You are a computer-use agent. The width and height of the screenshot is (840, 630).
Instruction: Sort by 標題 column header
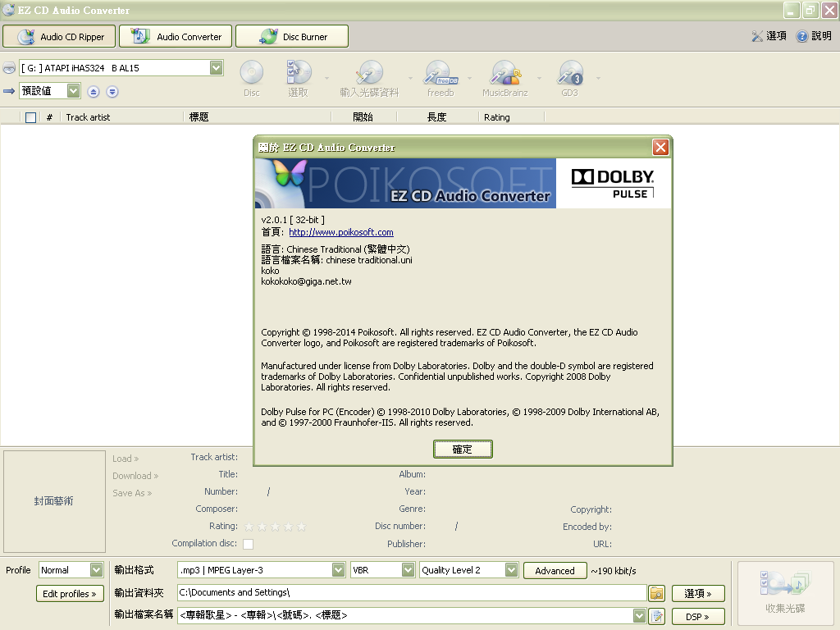258,116
